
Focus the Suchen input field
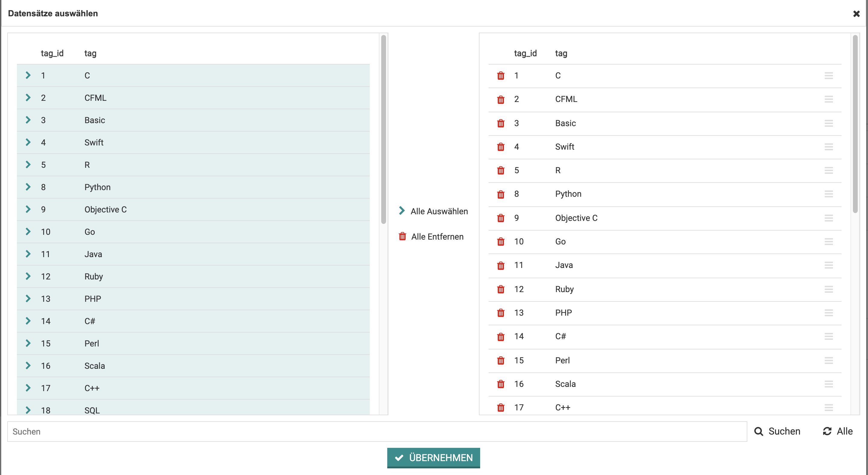[x=377, y=432]
